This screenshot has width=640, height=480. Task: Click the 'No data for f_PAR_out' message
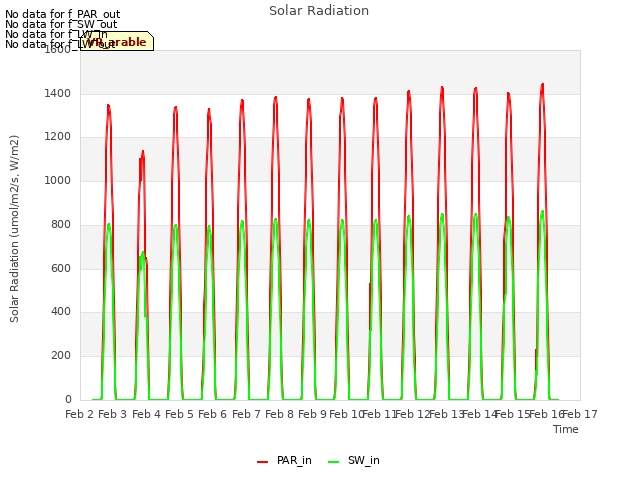[x=63, y=14]
